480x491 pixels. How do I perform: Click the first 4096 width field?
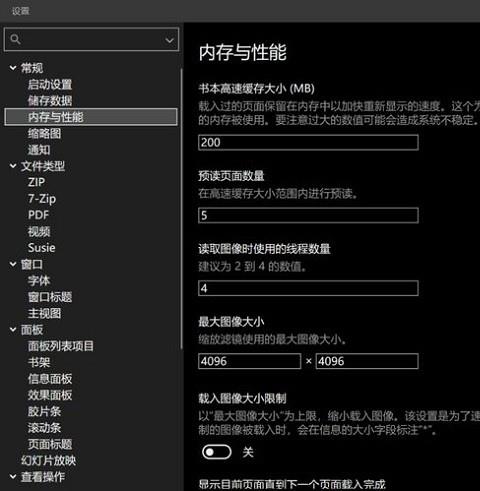coord(250,361)
